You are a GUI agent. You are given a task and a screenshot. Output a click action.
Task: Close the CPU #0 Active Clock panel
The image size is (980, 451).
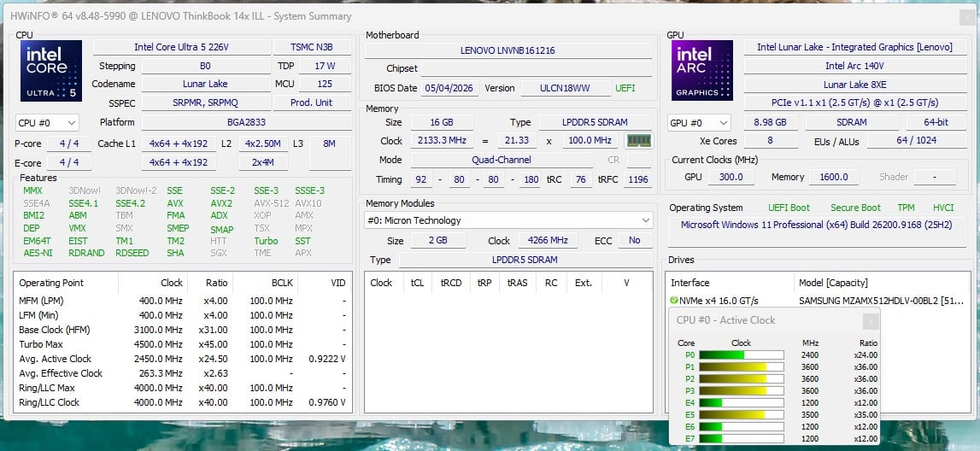coord(870,321)
